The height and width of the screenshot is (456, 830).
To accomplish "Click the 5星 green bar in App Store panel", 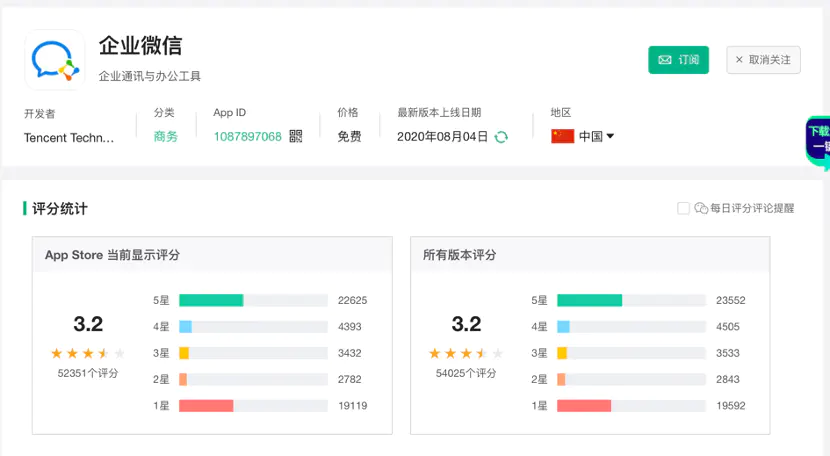I will click(x=211, y=300).
